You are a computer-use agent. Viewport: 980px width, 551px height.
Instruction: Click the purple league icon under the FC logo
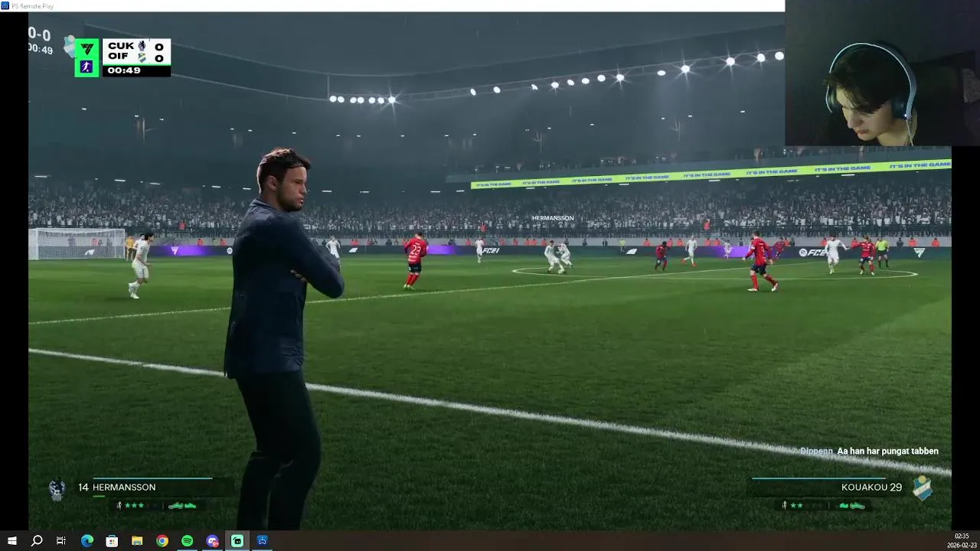(x=87, y=67)
